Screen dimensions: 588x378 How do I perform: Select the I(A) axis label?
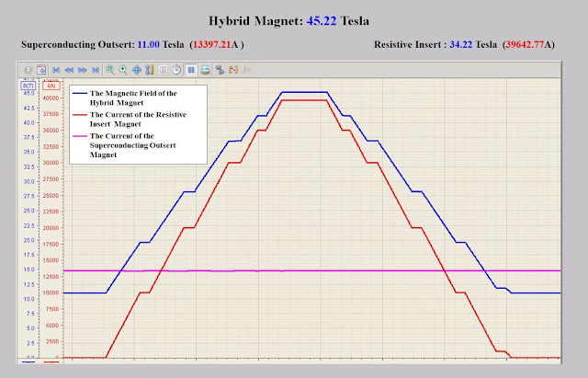click(x=51, y=86)
